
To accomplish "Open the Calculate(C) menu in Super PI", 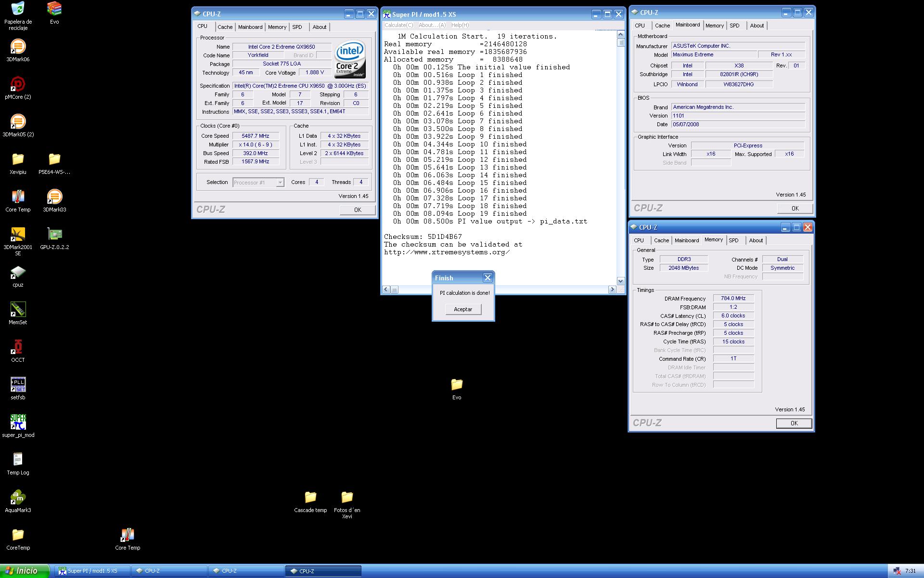I will (398, 25).
